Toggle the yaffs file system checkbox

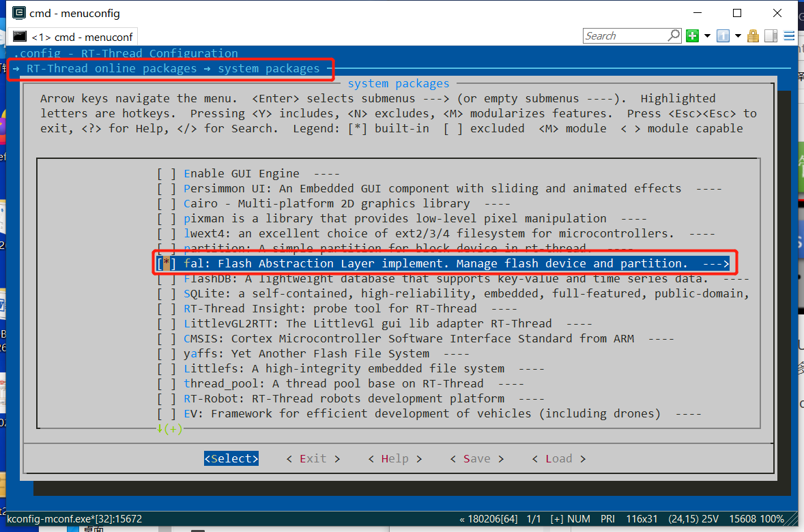click(x=167, y=353)
